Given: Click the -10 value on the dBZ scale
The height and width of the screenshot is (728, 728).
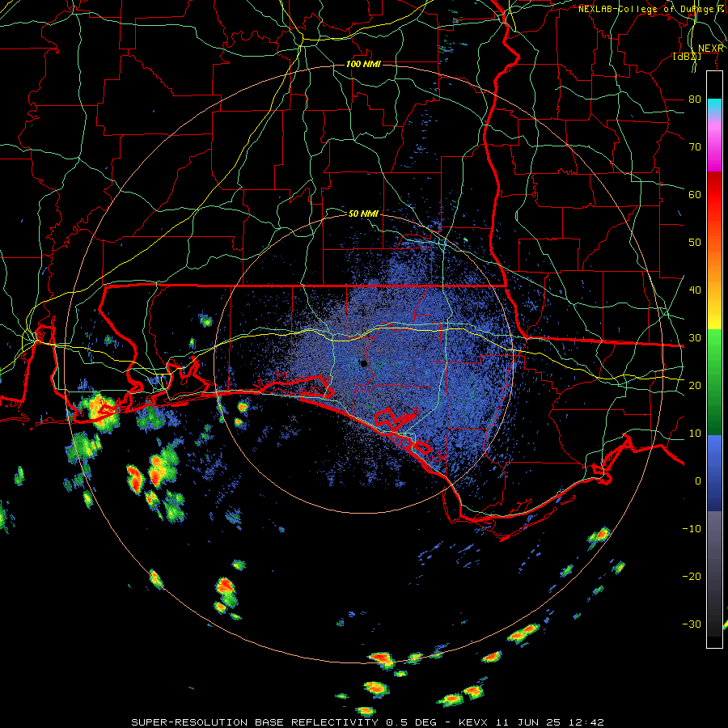Looking at the screenshot, I should pos(692,528).
